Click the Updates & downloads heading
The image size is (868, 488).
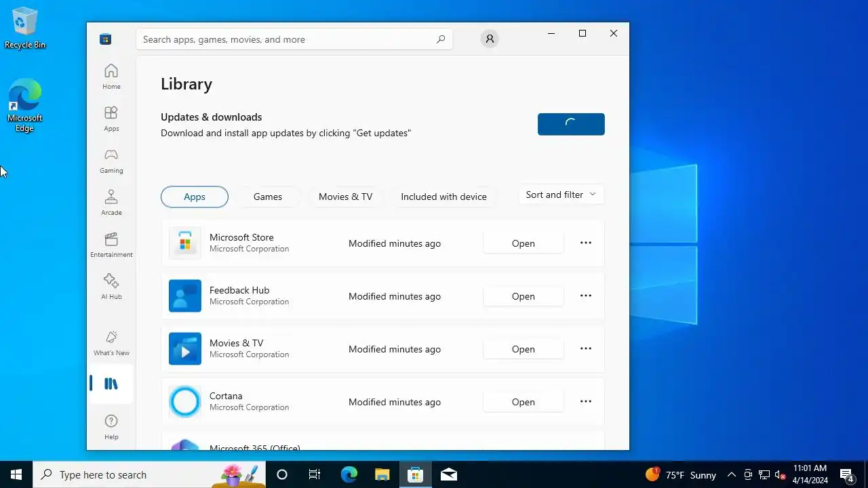click(211, 117)
